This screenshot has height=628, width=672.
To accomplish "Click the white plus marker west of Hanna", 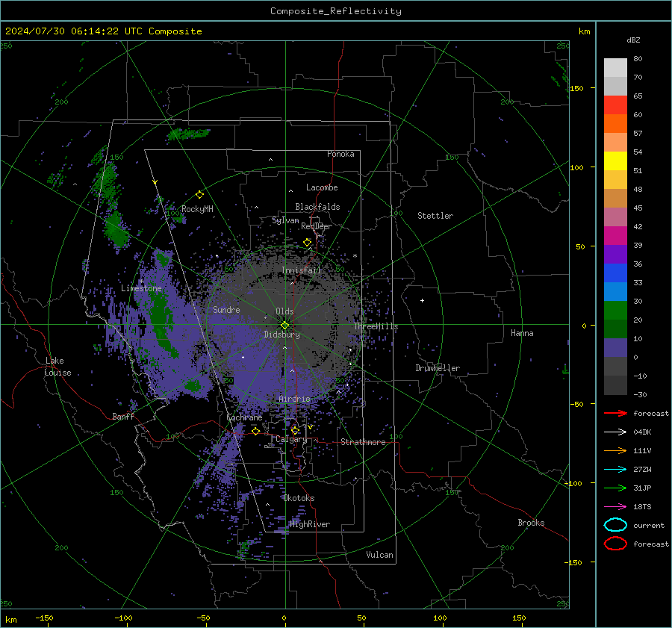I will [422, 300].
